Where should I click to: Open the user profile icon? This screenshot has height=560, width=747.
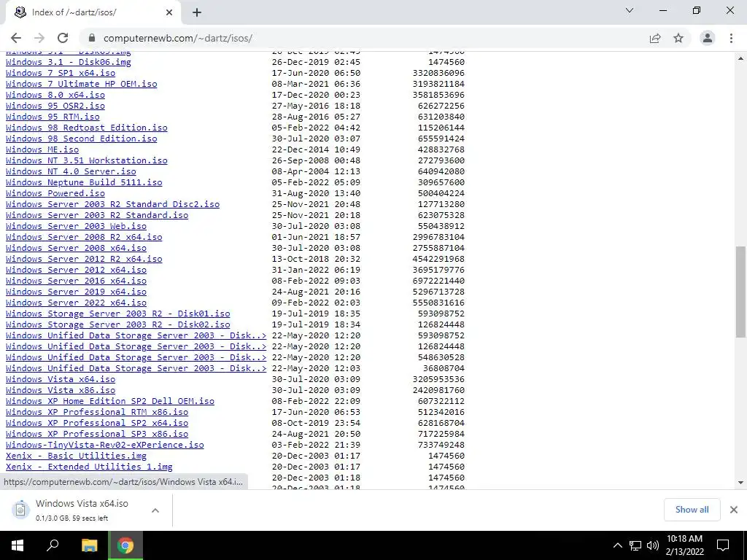(708, 38)
